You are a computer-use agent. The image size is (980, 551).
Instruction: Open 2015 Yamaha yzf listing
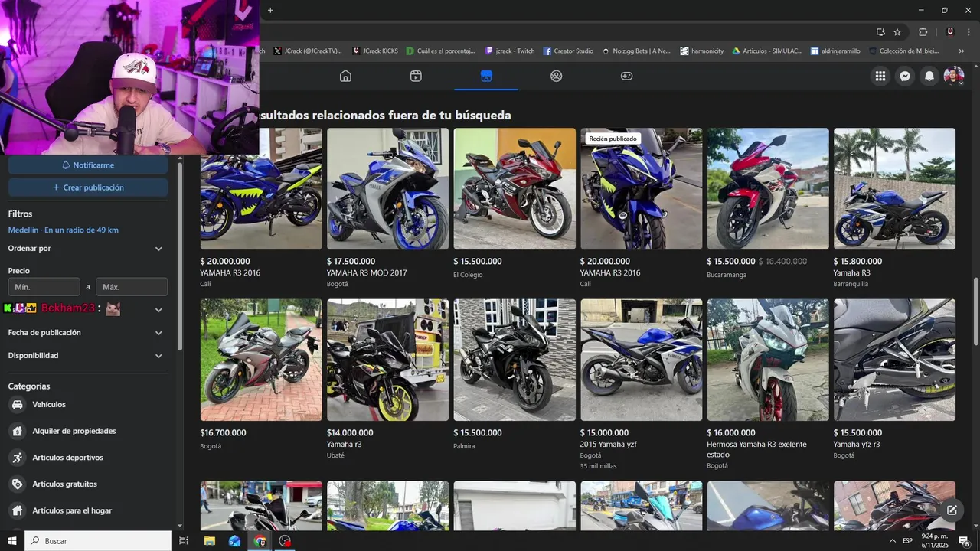click(641, 385)
